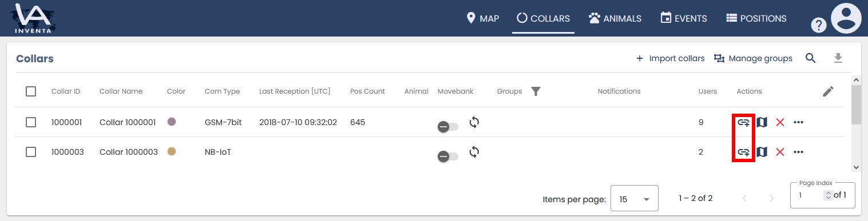The image size is (868, 221).
Task: Open the Items per page dropdown
Action: (635, 199)
